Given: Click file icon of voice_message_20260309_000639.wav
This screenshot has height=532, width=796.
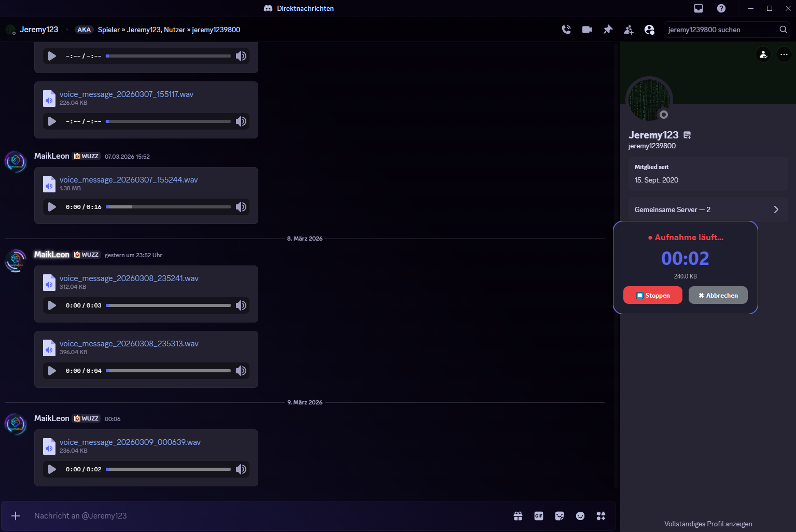Looking at the screenshot, I should [x=49, y=446].
